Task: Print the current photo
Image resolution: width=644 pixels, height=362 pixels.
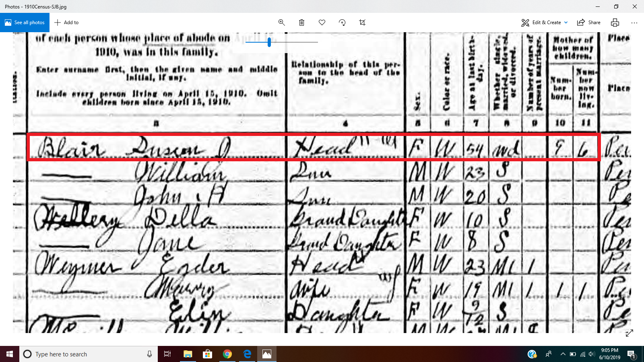Action: [615, 23]
